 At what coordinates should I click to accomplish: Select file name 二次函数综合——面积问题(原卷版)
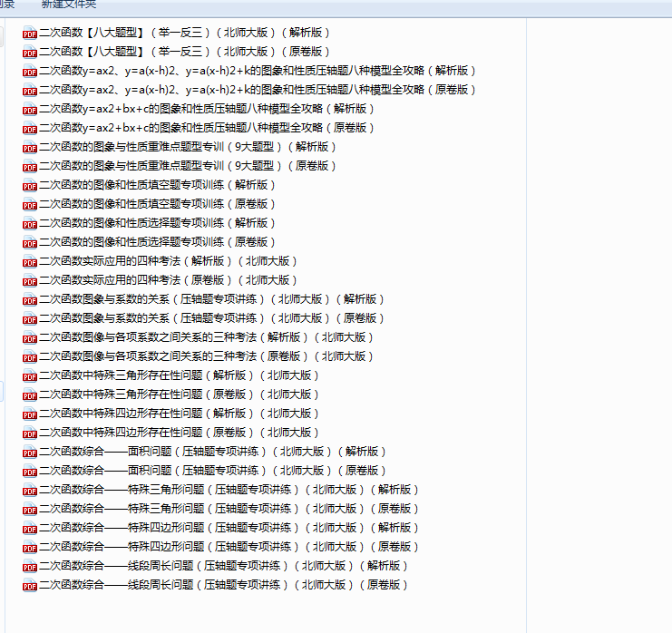tap(213, 471)
